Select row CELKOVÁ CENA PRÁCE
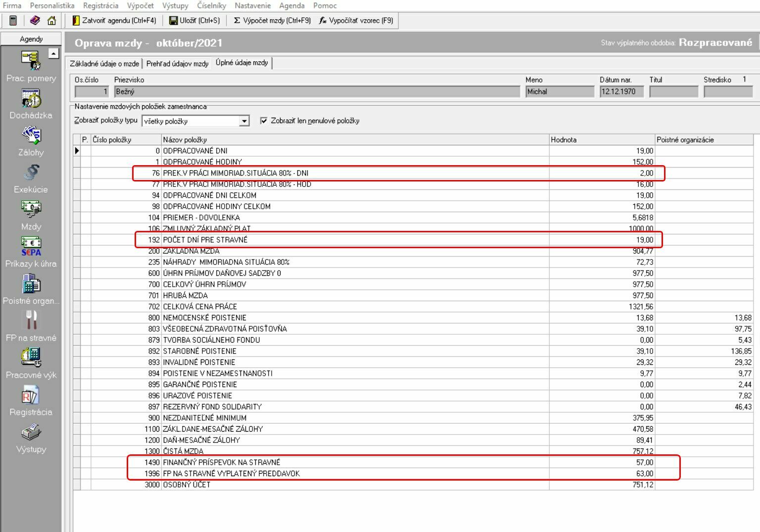Image resolution: width=760 pixels, height=532 pixels. (413, 307)
